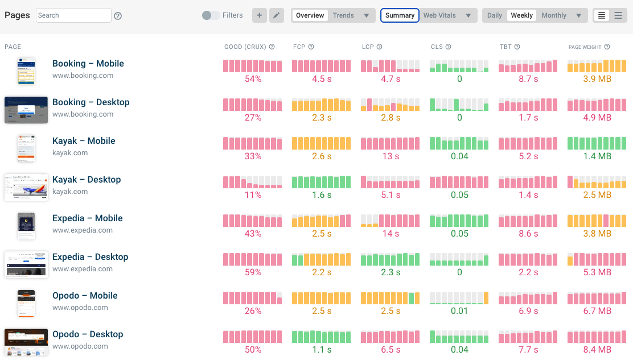Open Opodo – Desktop page link
This screenshot has width=633, height=364.
[88, 334]
